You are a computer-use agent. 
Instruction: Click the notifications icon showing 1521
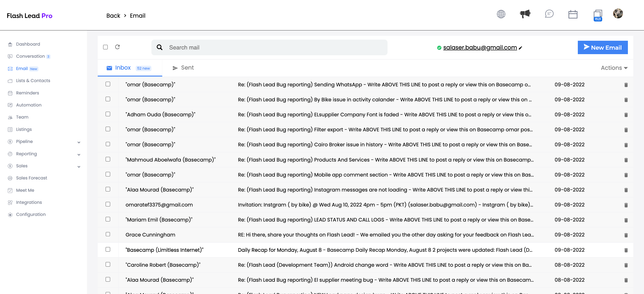click(x=597, y=15)
